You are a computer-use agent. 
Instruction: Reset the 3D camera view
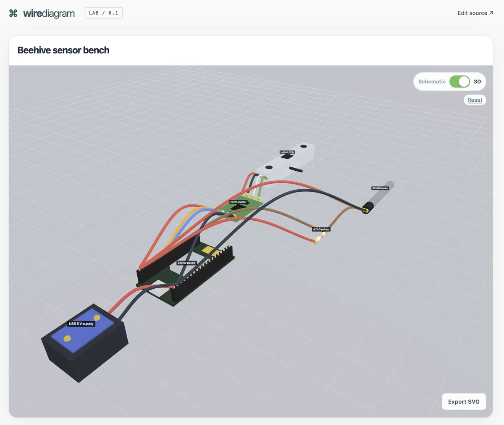[475, 100]
